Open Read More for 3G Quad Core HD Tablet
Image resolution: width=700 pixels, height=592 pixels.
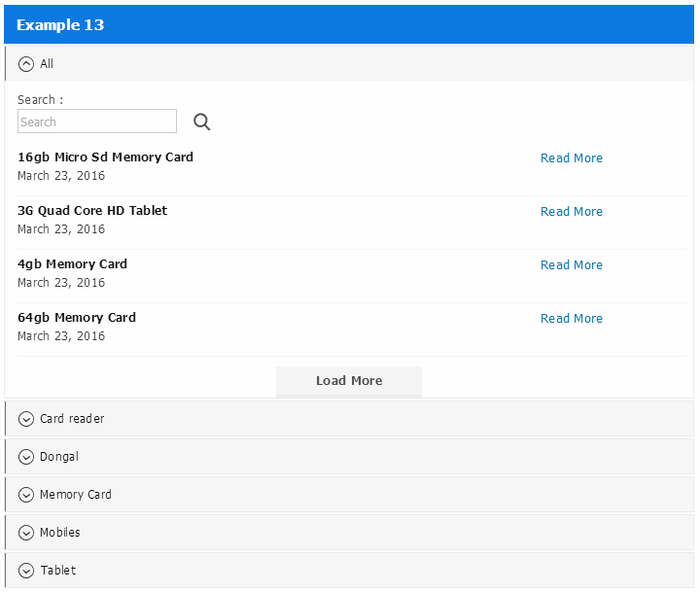click(572, 212)
